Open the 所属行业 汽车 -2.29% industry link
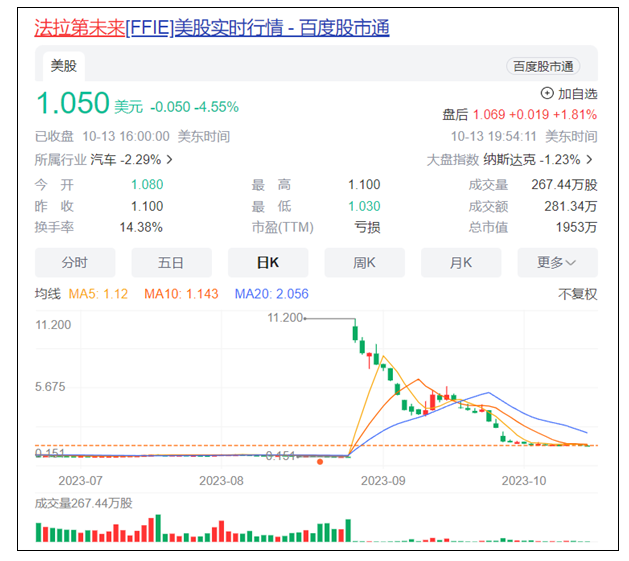This screenshot has height=561, width=629. (x=103, y=160)
